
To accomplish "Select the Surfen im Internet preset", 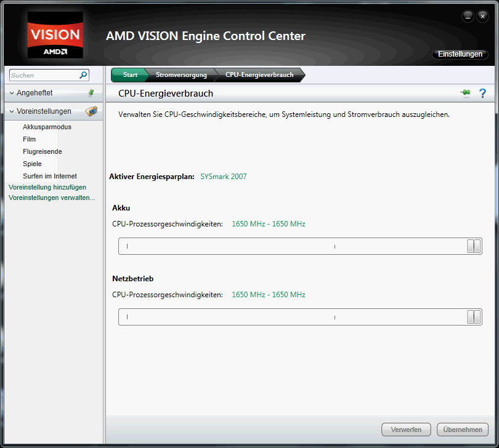I will point(50,176).
